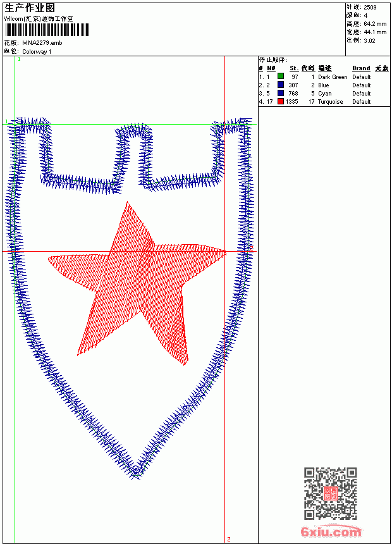The width and height of the screenshot is (392, 544).
Task: Click the St. column header
Action: pyautogui.click(x=294, y=68)
